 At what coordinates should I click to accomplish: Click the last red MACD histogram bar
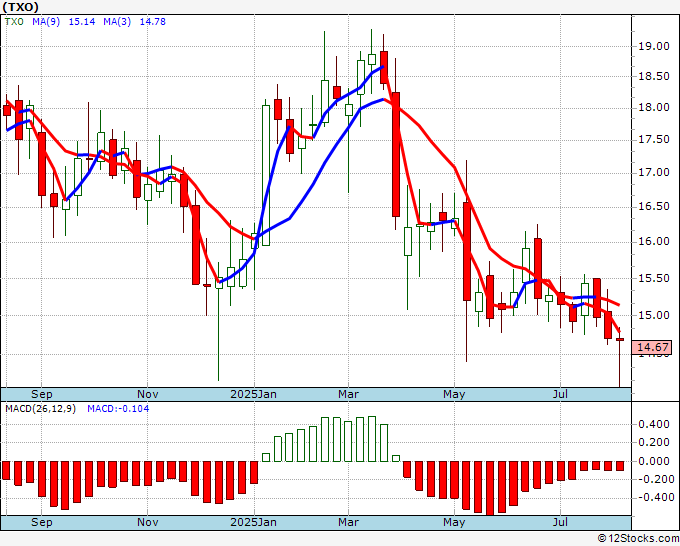click(620, 466)
